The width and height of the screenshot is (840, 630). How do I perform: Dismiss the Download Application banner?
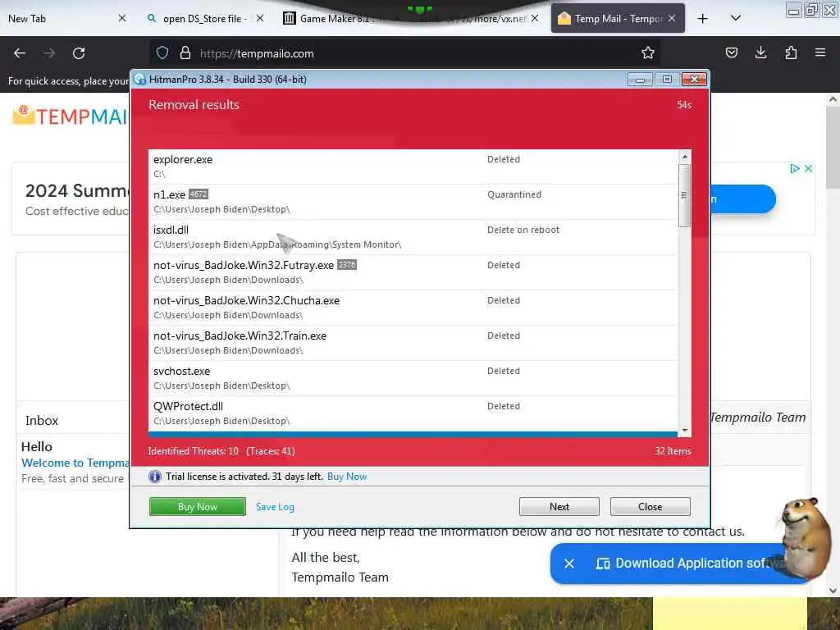pyautogui.click(x=569, y=564)
